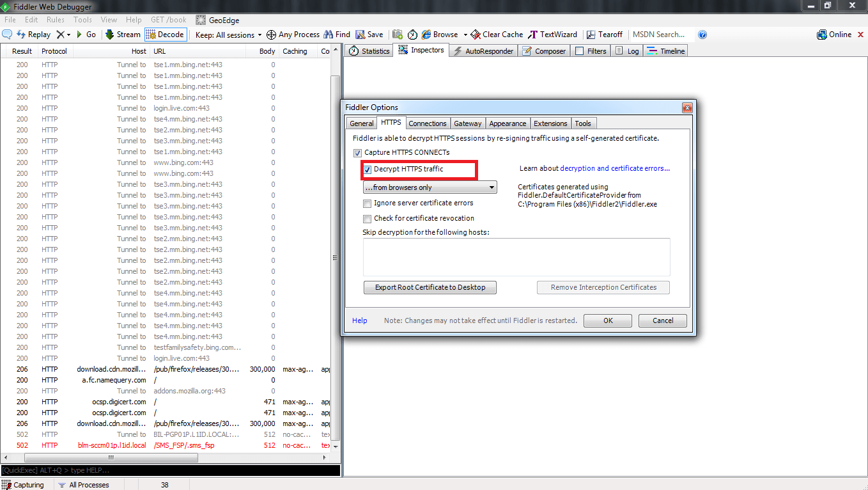Image resolution: width=868 pixels, height=490 pixels.
Task: Click All Processes in status bar
Action: (x=83, y=485)
